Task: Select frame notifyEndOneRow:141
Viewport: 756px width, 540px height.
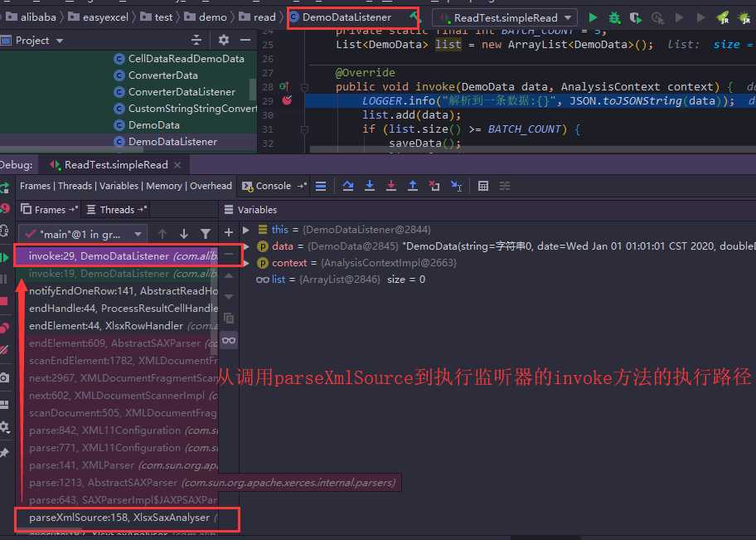Action: (118, 291)
